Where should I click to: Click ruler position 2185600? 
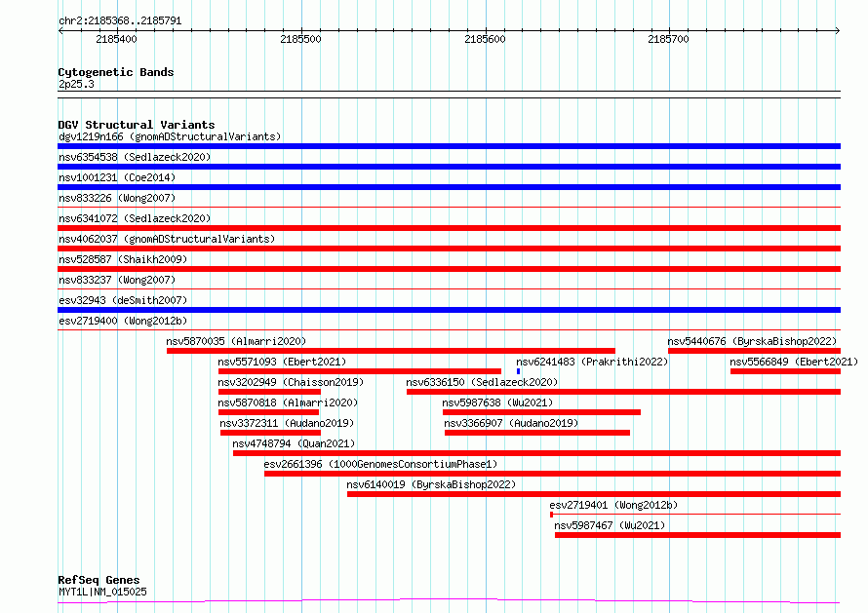click(485, 39)
